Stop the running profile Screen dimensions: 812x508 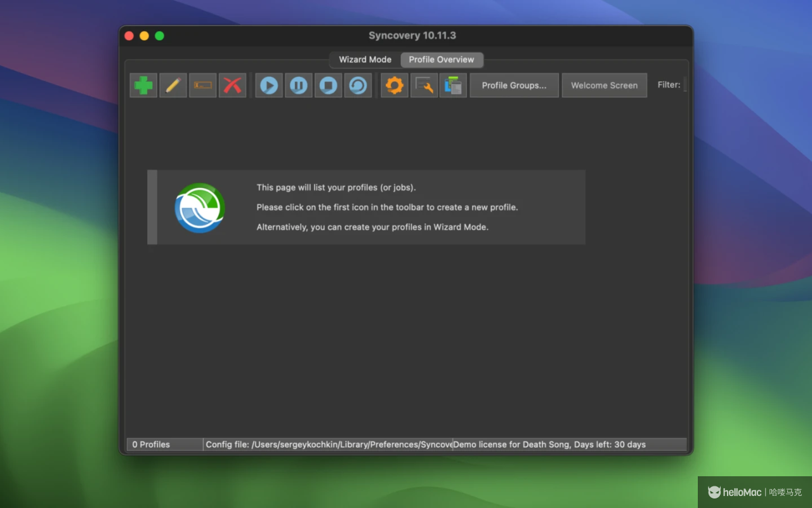click(328, 85)
